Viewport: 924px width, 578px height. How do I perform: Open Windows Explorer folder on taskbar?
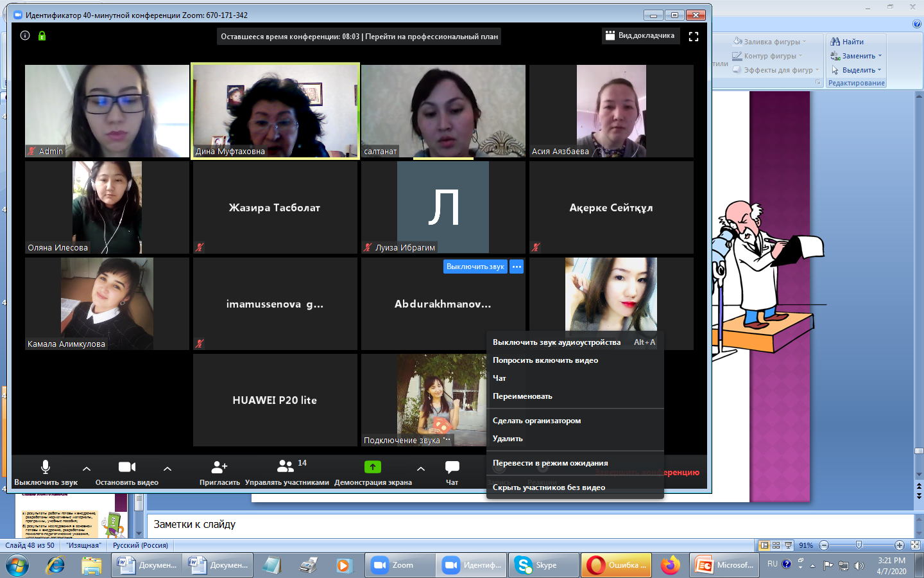pyautogui.click(x=92, y=565)
